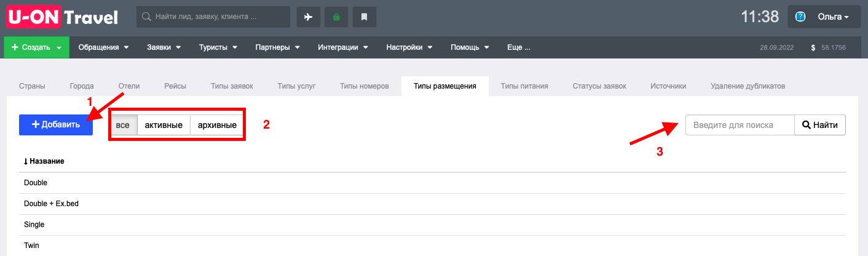Switch to the Статусы заявок tab
The image size is (868, 256).
coord(599,86)
